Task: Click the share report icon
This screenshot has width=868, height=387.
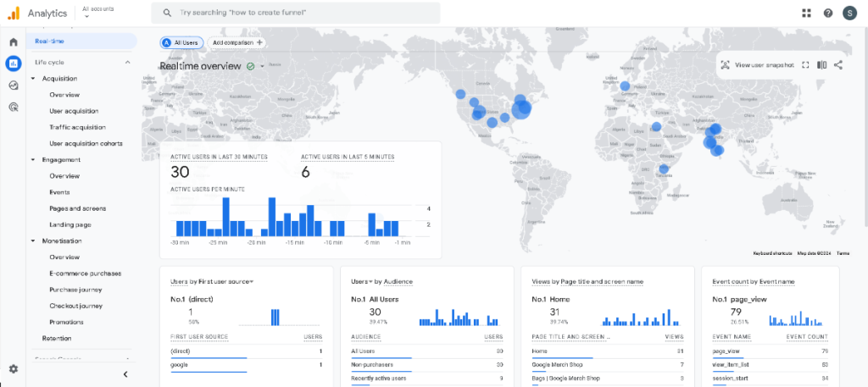Action: pyautogui.click(x=838, y=64)
